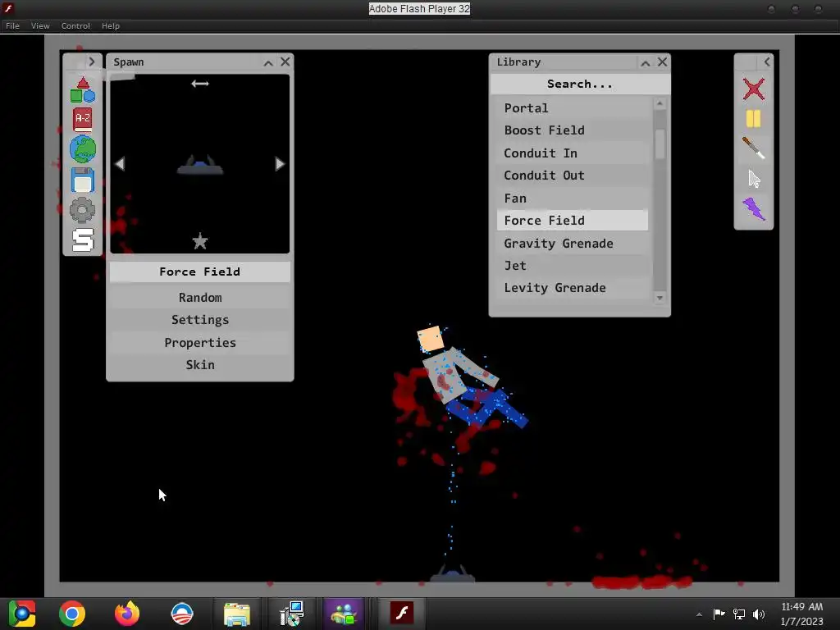The image size is (840, 630).
Task: Click the ragdoll character's head
Action: 431,339
